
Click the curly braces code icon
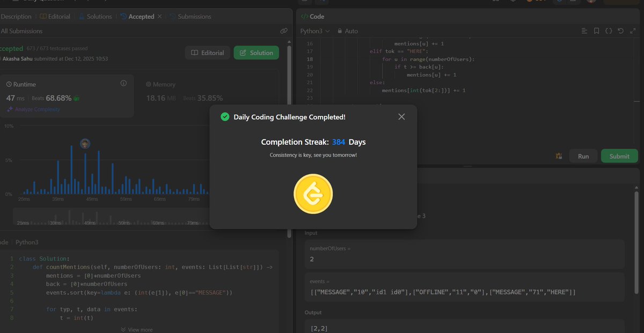pyautogui.click(x=609, y=31)
